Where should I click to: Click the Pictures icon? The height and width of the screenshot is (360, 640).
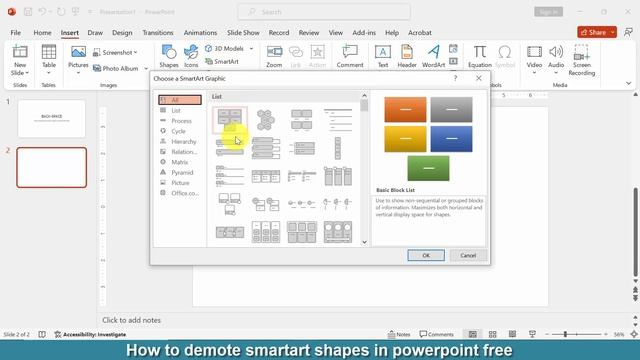[78, 52]
